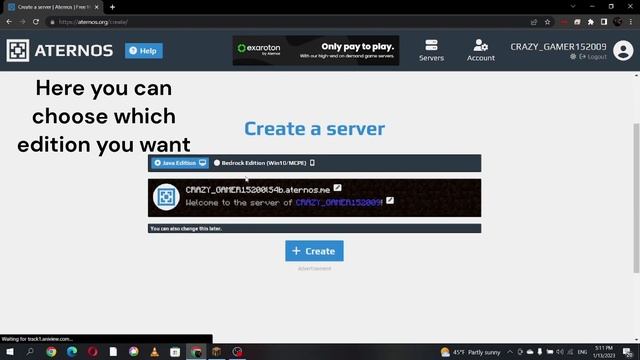Open the extensions puzzle piece icon
Viewport: 640px width, 360px height.
(591, 22)
